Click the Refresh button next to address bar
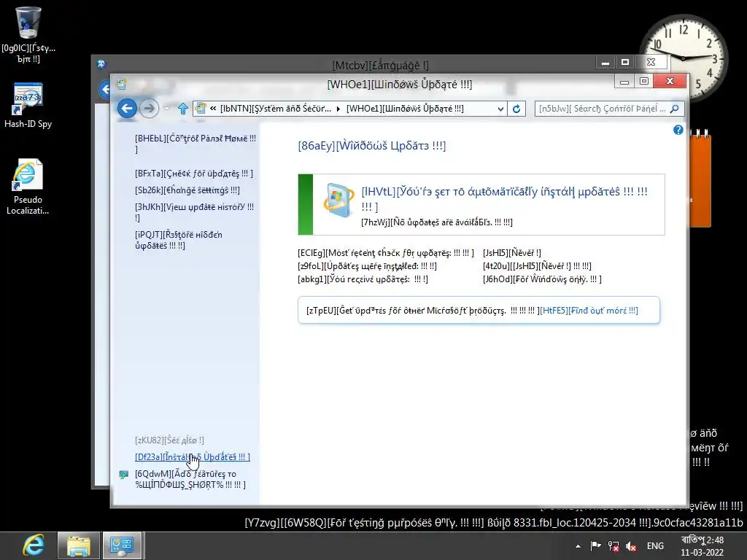This screenshot has height=560, width=747. (x=516, y=109)
